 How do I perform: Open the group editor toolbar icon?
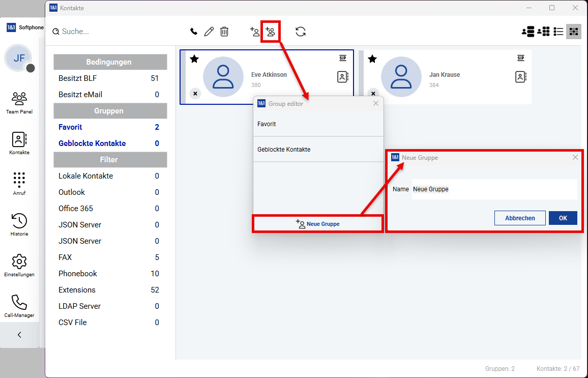click(x=270, y=32)
